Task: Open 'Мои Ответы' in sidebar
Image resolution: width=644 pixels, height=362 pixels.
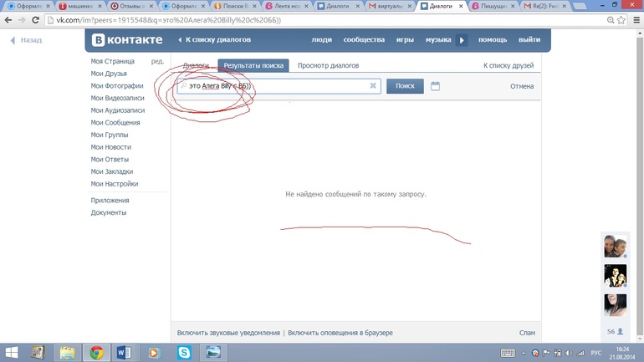Action: [x=110, y=159]
